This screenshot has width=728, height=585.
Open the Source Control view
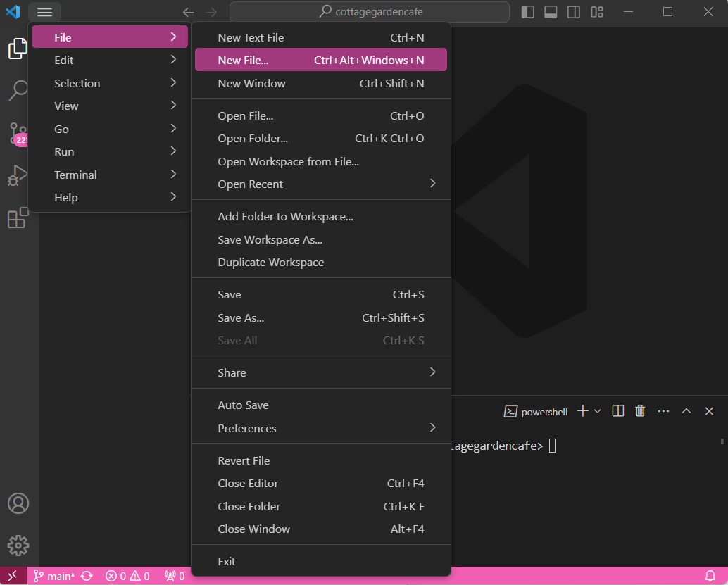(18, 134)
